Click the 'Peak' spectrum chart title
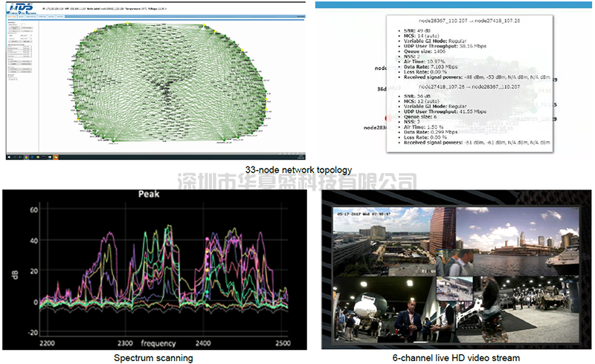Viewport: 595px width, 364px height. coord(149,194)
